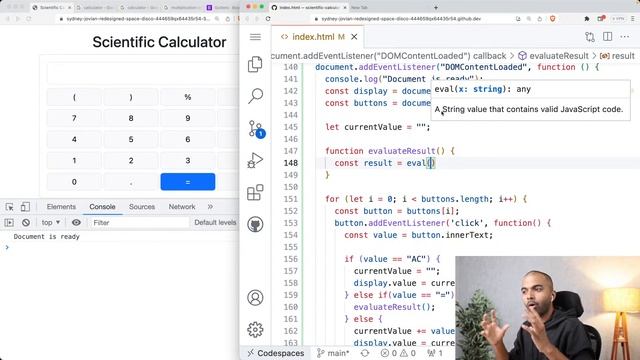Click the console Filter input field
This screenshot has height=360, width=640.
139,222
